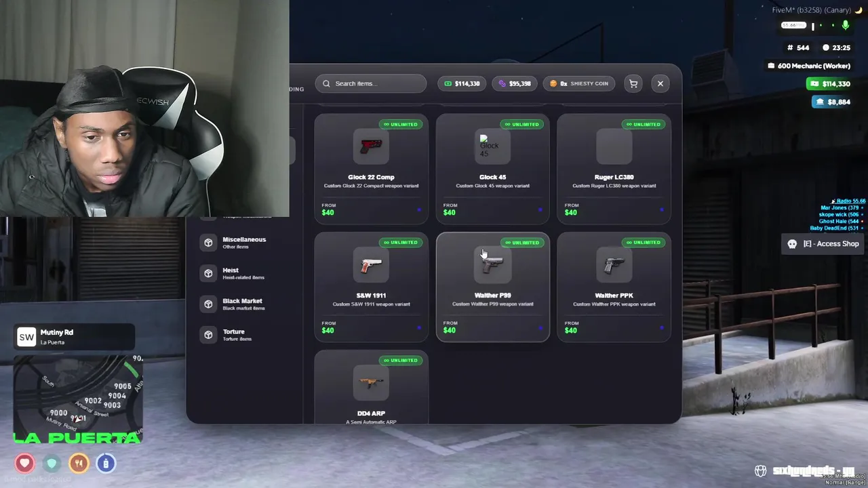Click the Unlimited badge on Glock 45
The image size is (868, 488).
(x=522, y=124)
